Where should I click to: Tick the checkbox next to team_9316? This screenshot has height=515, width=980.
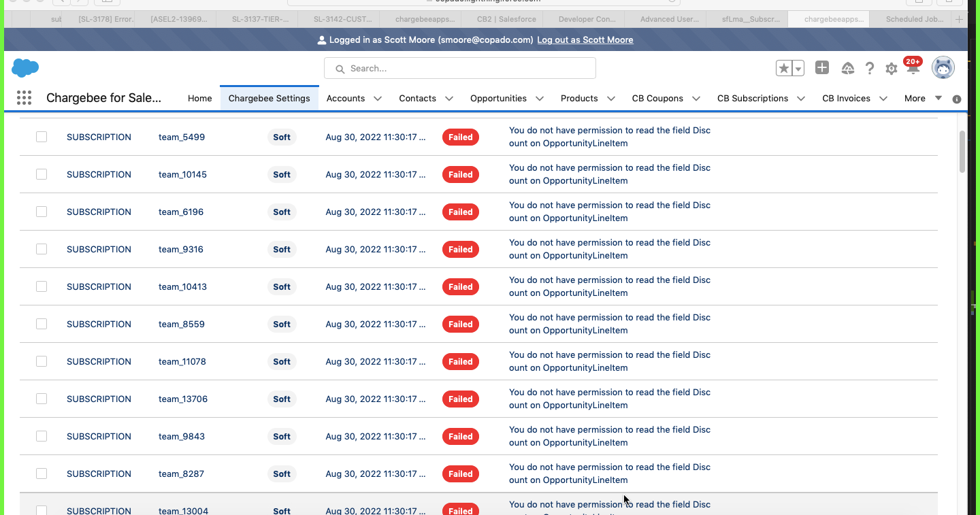click(42, 249)
